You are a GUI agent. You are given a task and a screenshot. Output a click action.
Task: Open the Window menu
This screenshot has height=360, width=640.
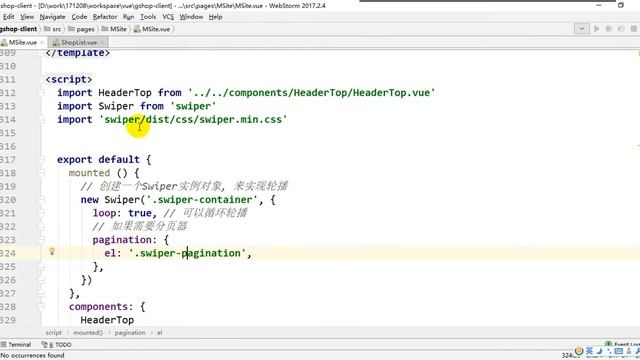(191, 17)
